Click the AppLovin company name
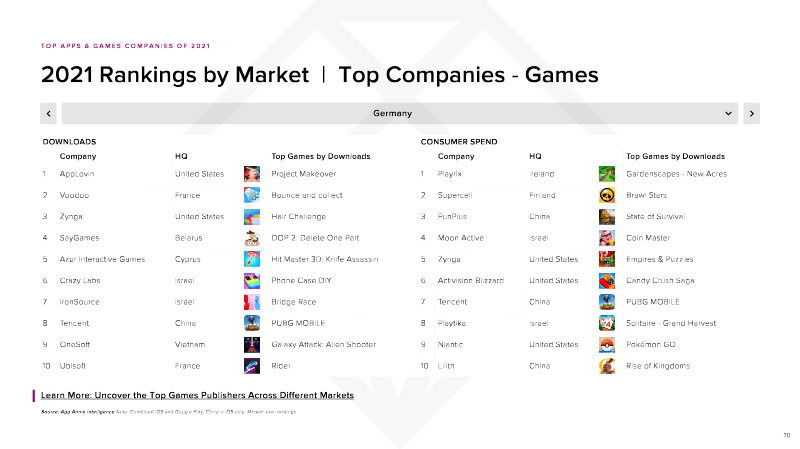800x449 pixels. pyautogui.click(x=77, y=174)
